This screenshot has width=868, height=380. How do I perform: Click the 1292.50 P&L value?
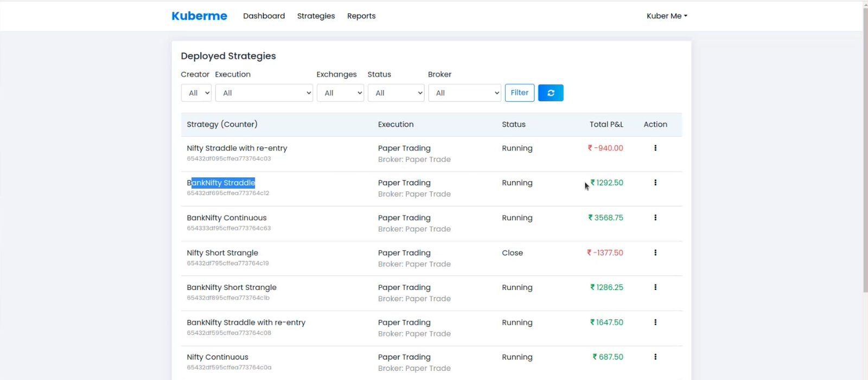[607, 183]
